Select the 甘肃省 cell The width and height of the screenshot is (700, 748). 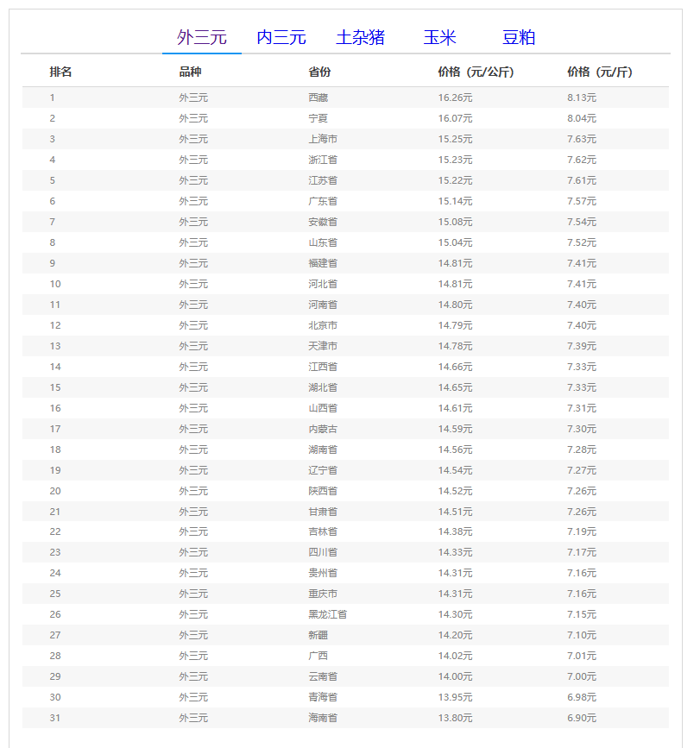pyautogui.click(x=323, y=512)
